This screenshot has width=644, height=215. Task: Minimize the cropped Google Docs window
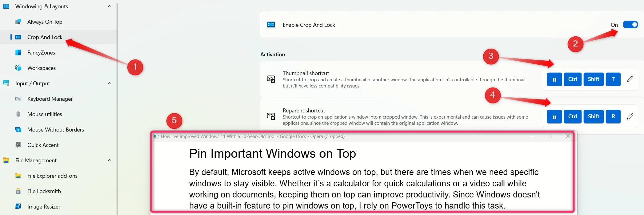pos(532,136)
